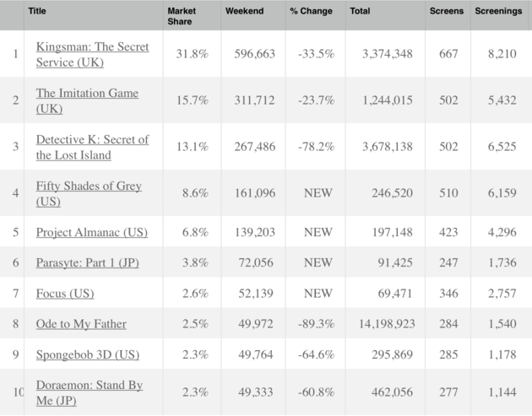The height and width of the screenshot is (416, 532).
Task: Click the Parasyte: Part 1 (JP) link
Action: (x=87, y=263)
